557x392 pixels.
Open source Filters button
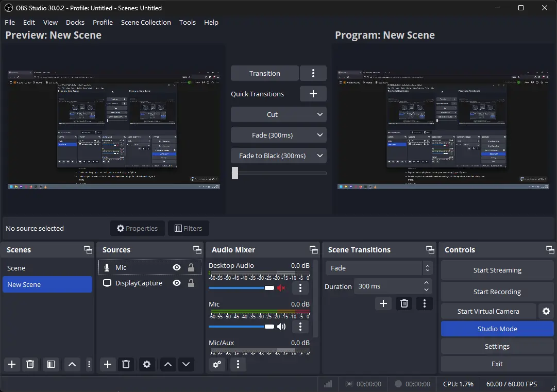click(189, 228)
